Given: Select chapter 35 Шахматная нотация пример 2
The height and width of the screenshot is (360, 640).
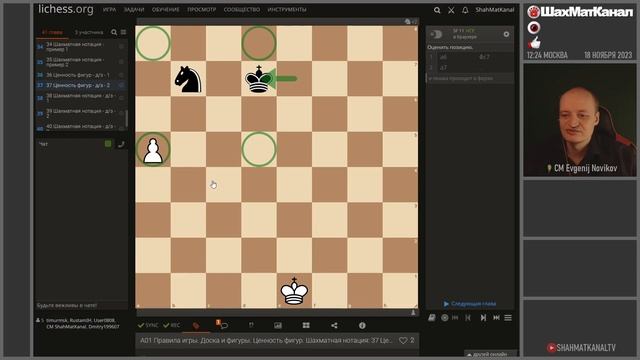Looking at the screenshot, I should 81,62.
